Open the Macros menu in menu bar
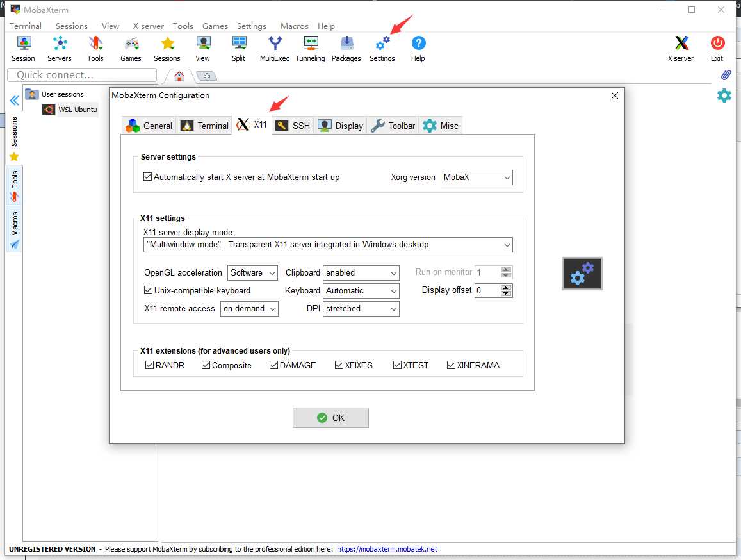The height and width of the screenshot is (560, 741). click(295, 26)
